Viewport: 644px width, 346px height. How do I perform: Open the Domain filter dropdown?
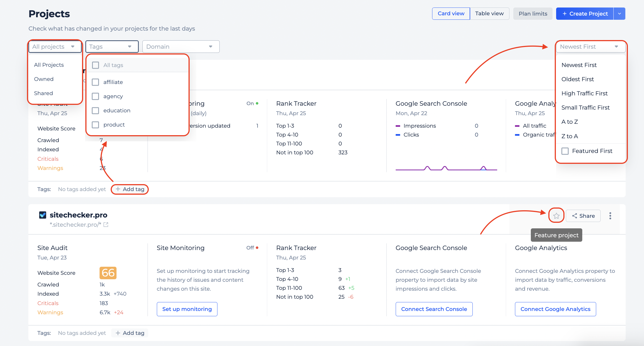(181, 46)
